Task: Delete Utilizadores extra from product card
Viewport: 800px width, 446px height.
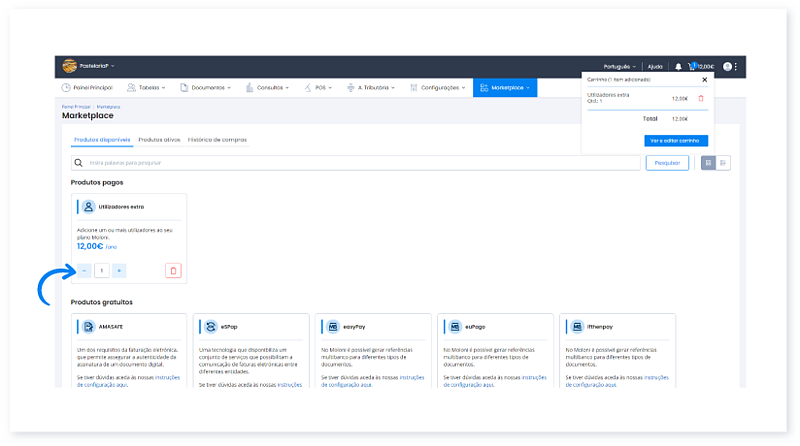Action: [x=173, y=270]
